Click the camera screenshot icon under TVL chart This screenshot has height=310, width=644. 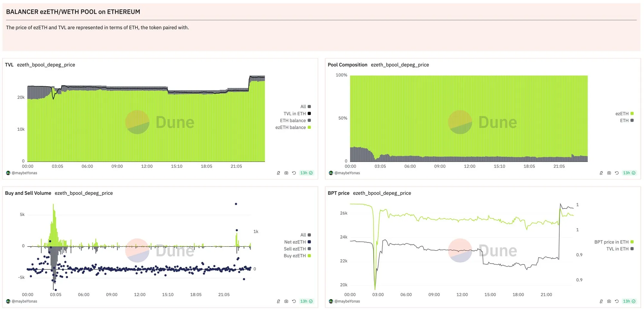point(286,173)
